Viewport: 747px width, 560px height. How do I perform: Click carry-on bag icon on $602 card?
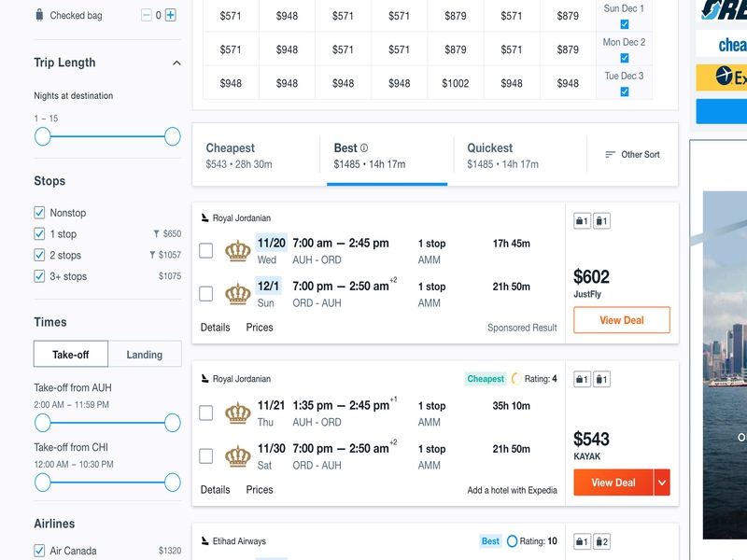[582, 221]
